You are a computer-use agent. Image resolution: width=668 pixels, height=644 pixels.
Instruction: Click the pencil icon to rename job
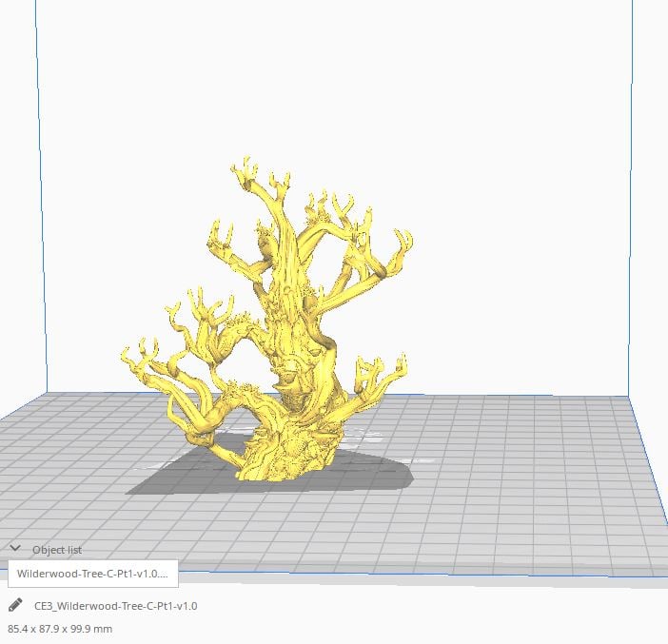click(15, 605)
